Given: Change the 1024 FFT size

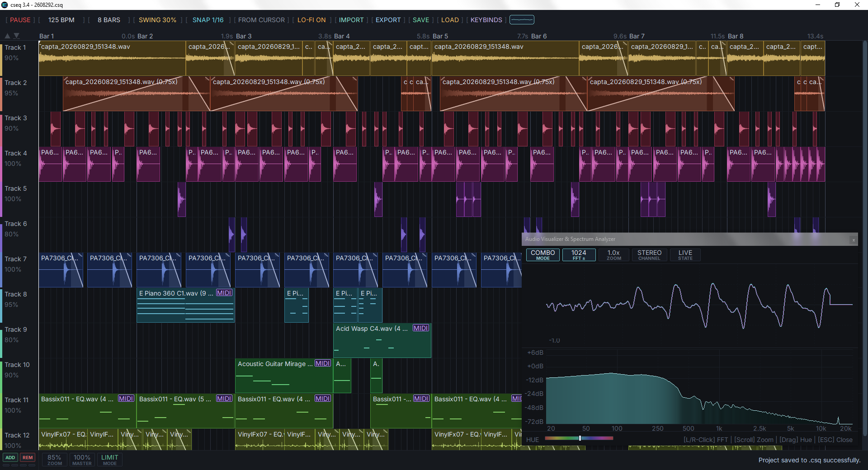Looking at the screenshot, I should click(579, 255).
